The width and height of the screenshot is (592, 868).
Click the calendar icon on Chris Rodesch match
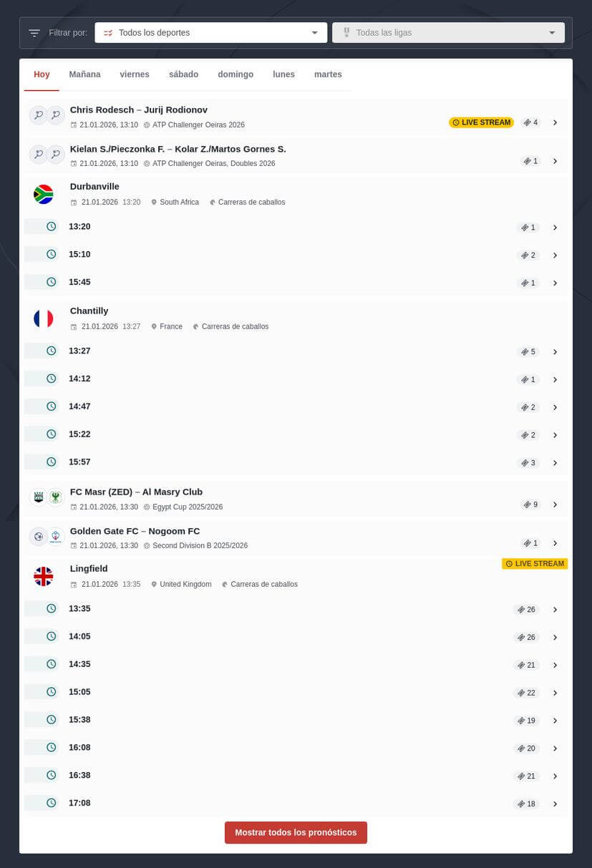click(74, 124)
